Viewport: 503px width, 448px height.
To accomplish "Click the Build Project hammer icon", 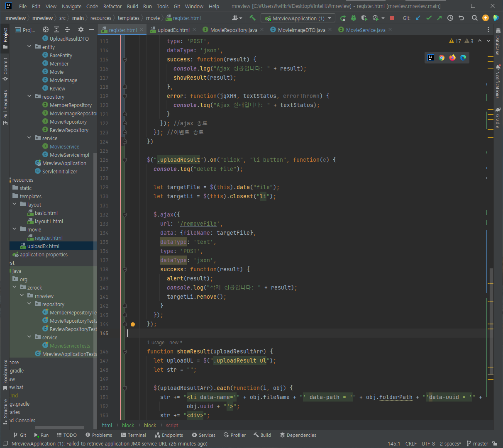I will [252, 18].
